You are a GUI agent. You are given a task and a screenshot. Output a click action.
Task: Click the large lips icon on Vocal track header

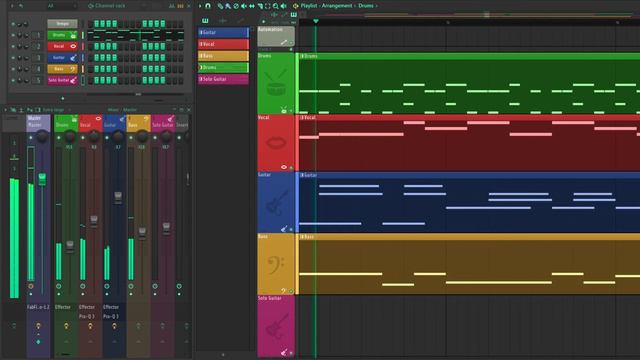[x=276, y=142]
